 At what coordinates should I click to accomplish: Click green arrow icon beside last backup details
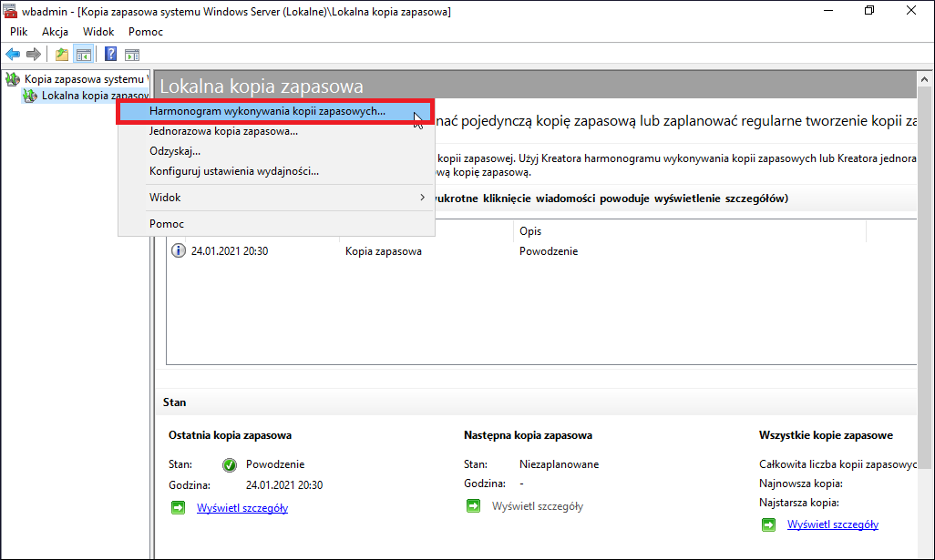(178, 507)
